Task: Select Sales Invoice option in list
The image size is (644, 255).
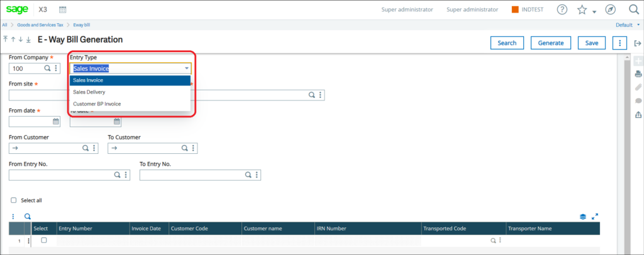Action: (130, 80)
